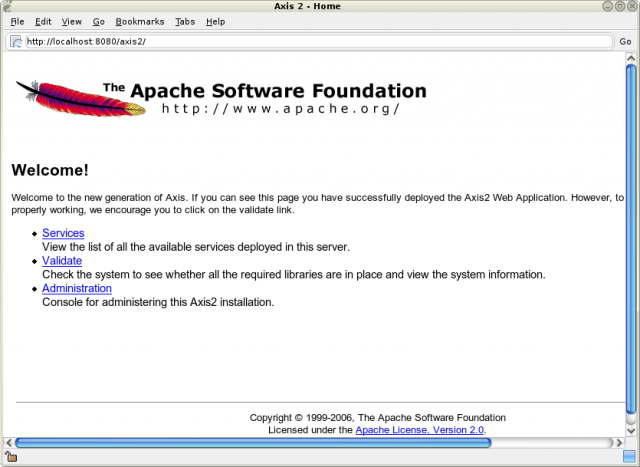Click the vertical scrollbar up arrow

(631, 58)
